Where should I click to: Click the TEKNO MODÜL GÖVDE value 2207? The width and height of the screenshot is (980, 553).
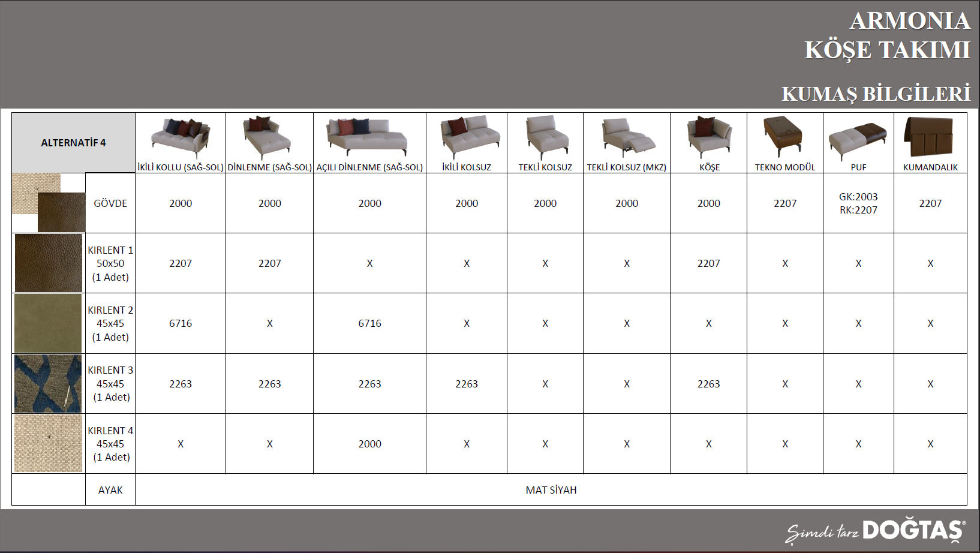click(x=785, y=203)
